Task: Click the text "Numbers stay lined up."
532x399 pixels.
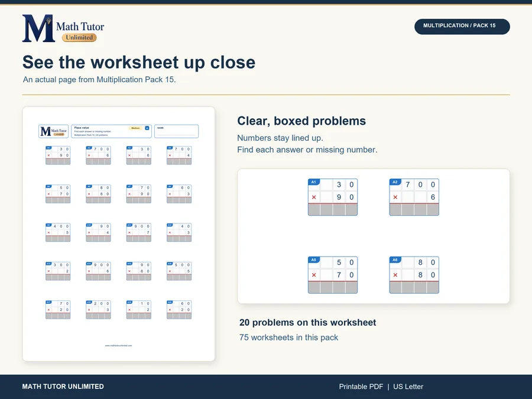Action: pyautogui.click(x=280, y=138)
